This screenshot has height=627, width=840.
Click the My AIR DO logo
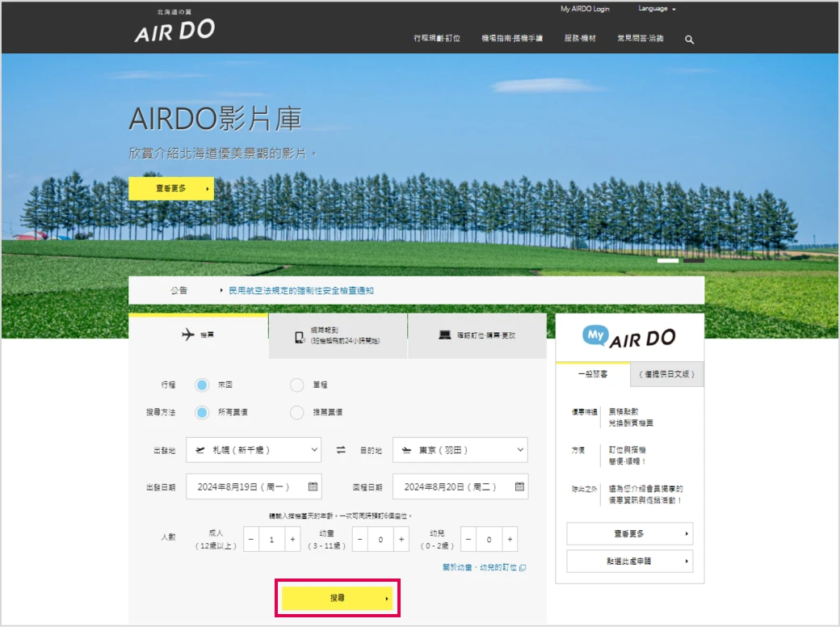click(629, 337)
